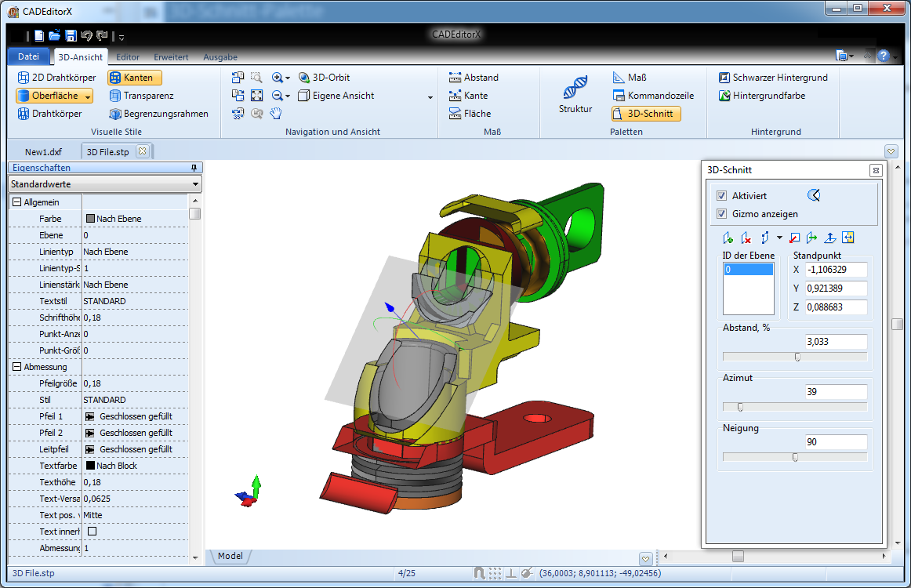Click the X Standpunkt input field
This screenshot has width=911, height=588.
pos(836,270)
